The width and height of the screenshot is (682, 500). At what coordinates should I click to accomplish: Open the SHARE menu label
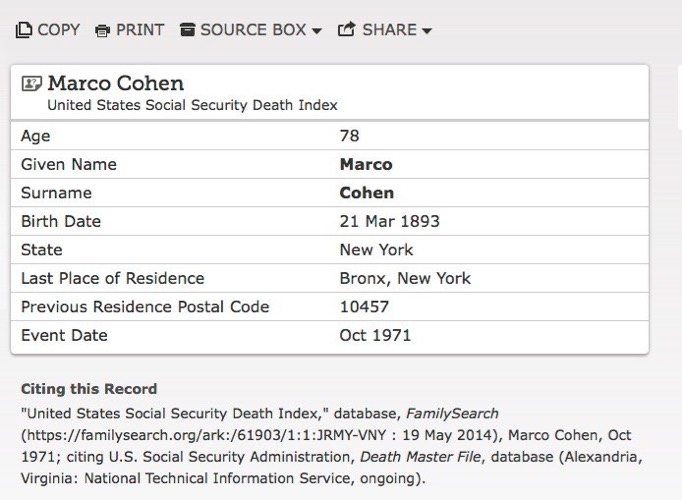point(390,30)
